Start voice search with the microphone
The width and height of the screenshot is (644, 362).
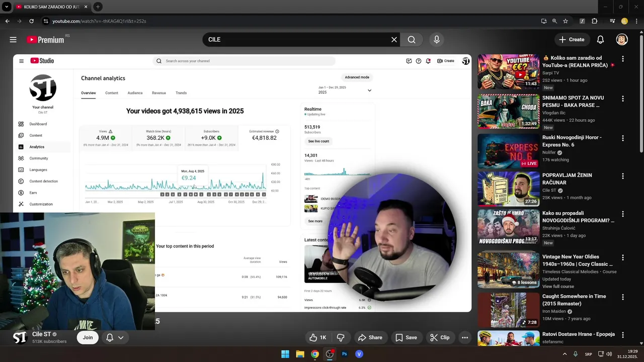pyautogui.click(x=436, y=39)
